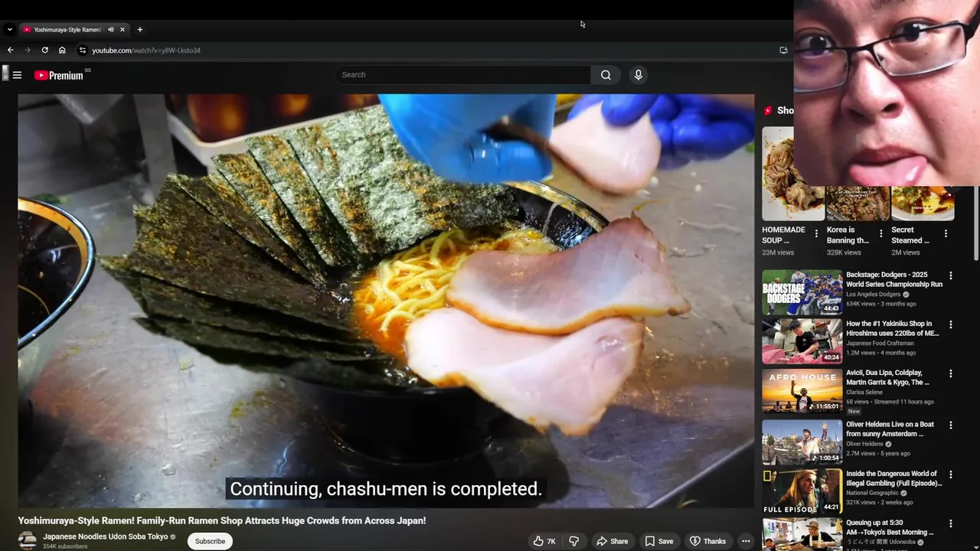
Task: Open How the #1 Yakiniku Shop title
Action: (892, 328)
